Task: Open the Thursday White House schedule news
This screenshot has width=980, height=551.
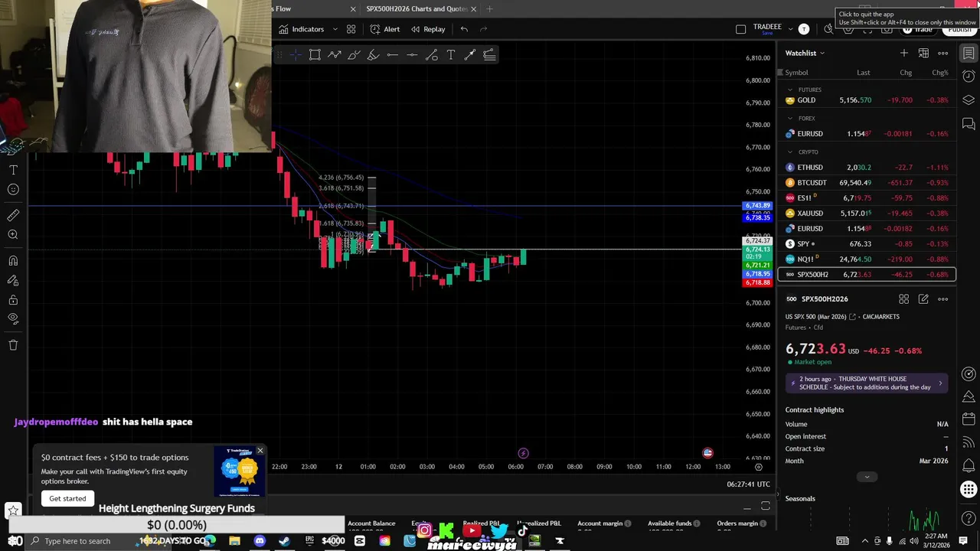Action: point(867,383)
